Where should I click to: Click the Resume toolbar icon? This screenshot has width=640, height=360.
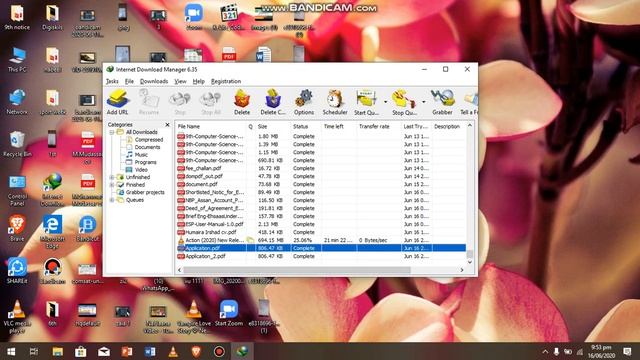pos(149,102)
